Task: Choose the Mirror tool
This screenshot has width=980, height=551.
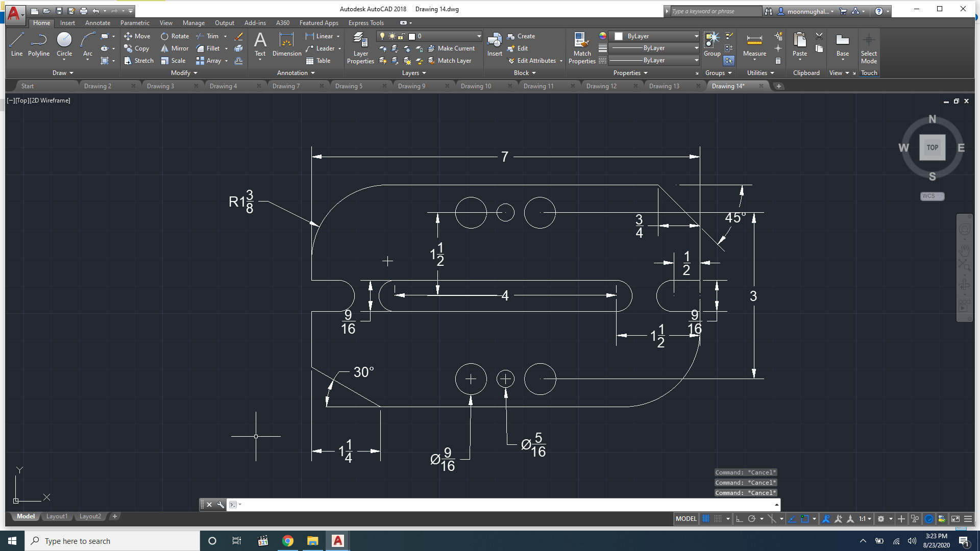Action: tap(175, 48)
